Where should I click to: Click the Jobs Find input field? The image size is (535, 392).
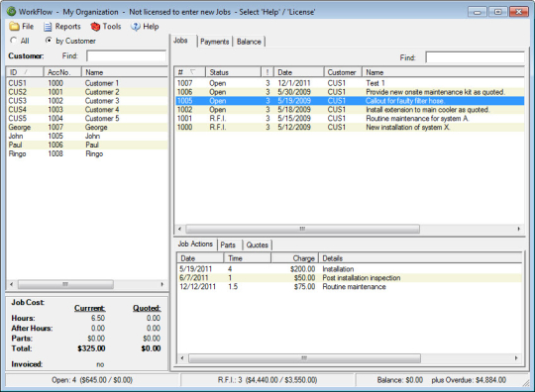click(475, 57)
